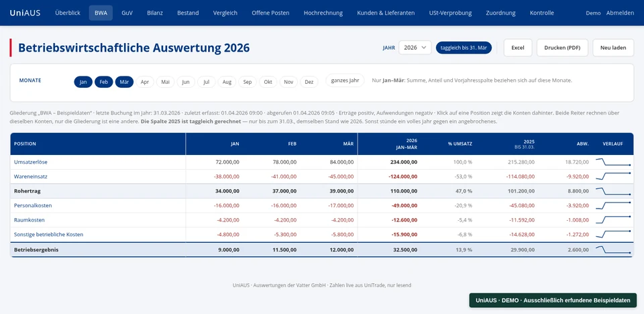Enable the Dez month chip
The width and height of the screenshot is (644, 314).
pyautogui.click(x=309, y=82)
